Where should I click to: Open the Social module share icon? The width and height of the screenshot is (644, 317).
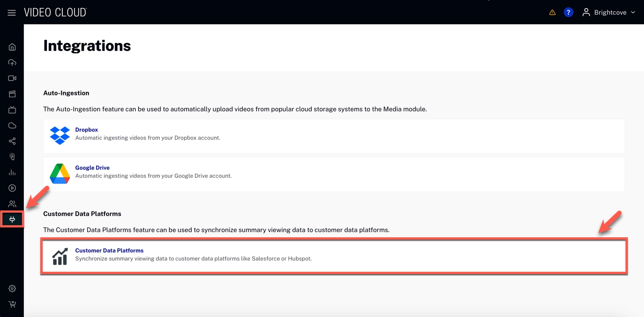12,141
